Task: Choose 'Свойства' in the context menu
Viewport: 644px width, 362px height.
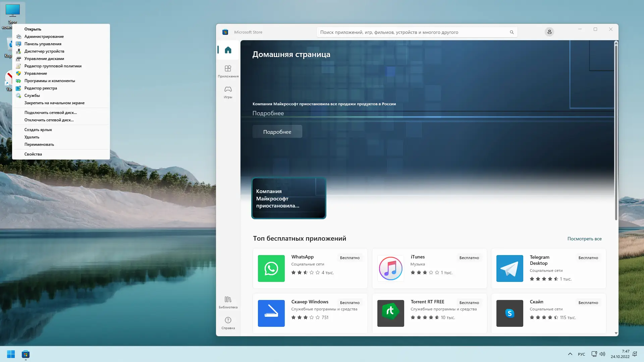Action: 33,154
